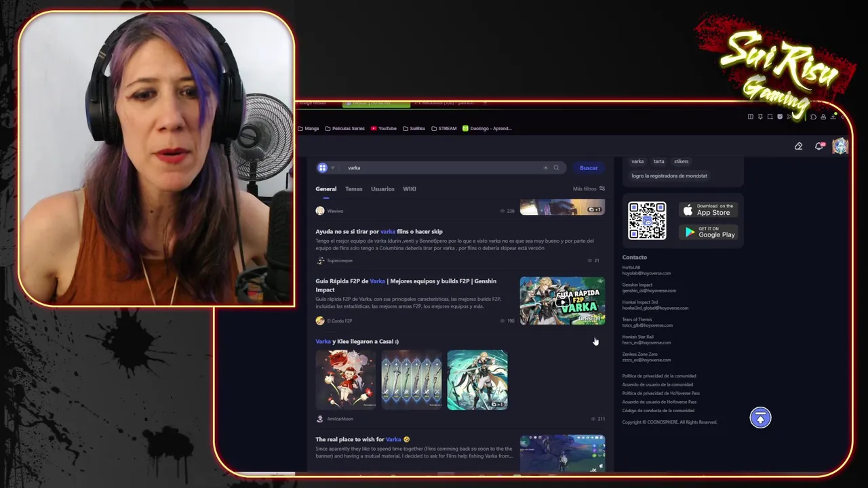Viewport: 868px width, 488px height.
Task: Open 'Política de privacidad de HoYoverse Pass'
Action: tap(661, 394)
